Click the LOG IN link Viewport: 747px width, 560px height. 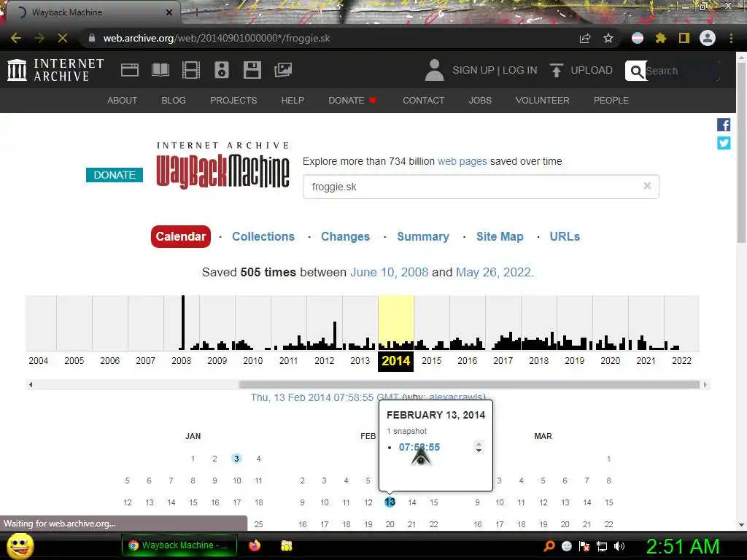click(x=519, y=70)
